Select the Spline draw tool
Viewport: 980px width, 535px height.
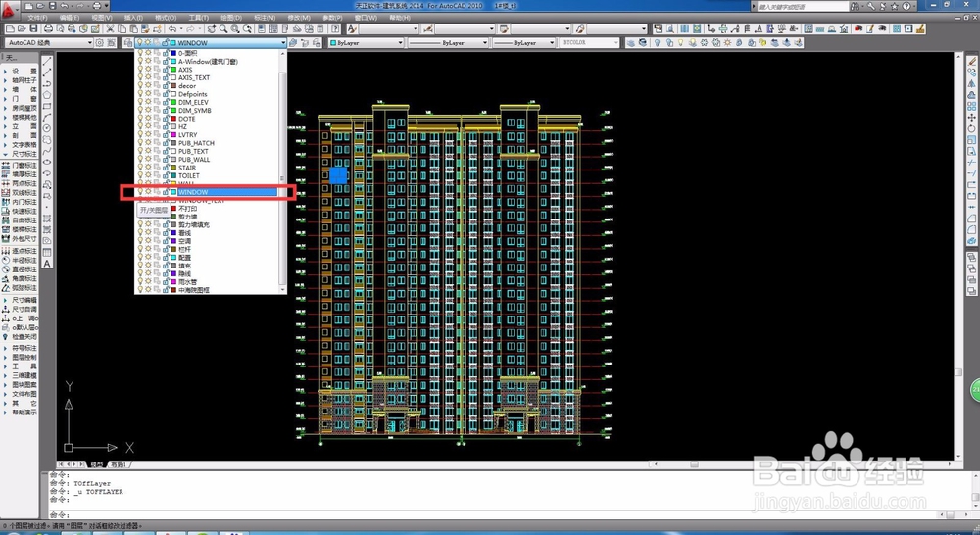pyautogui.click(x=47, y=151)
